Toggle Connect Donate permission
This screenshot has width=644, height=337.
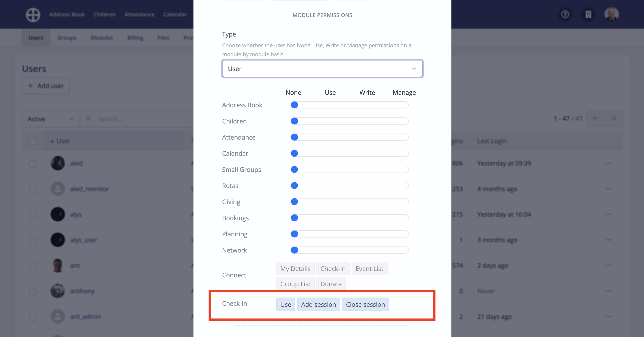(331, 284)
